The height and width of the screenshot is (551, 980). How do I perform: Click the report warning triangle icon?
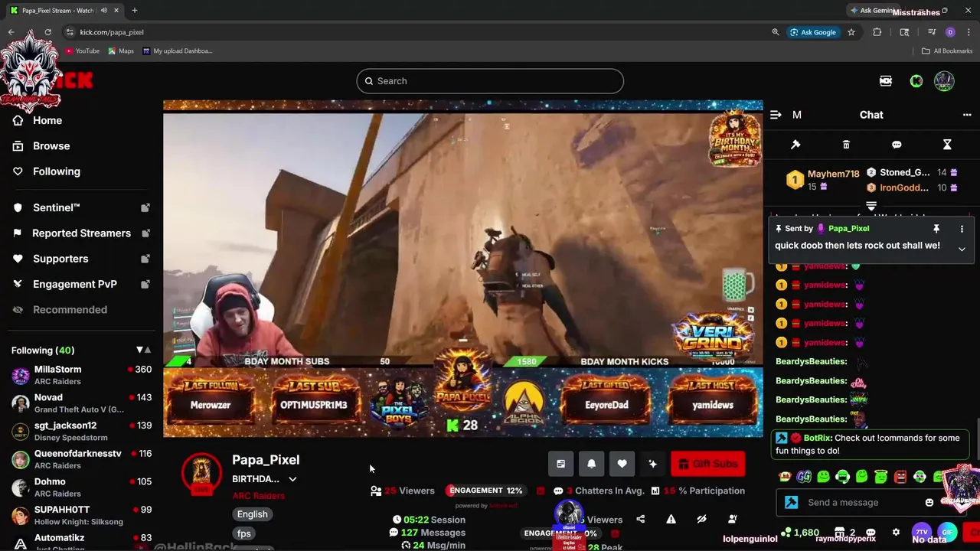(x=671, y=520)
